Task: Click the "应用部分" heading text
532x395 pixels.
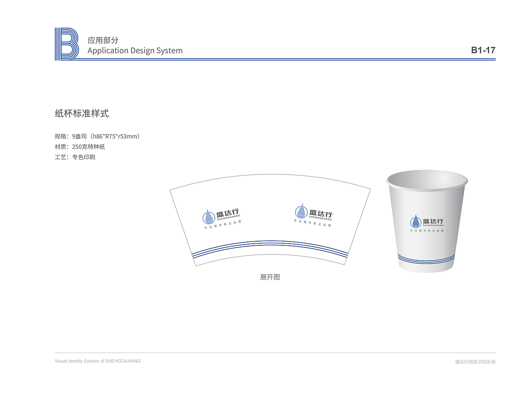Action: point(103,40)
